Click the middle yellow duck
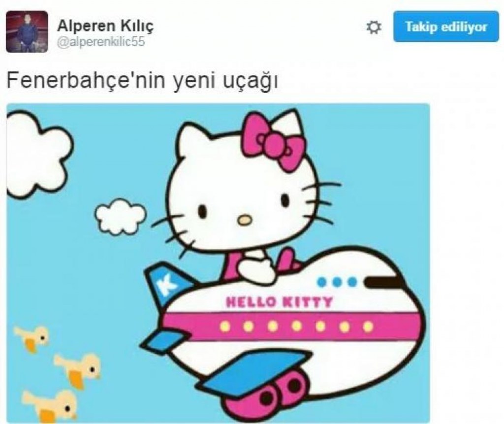 (77, 370)
